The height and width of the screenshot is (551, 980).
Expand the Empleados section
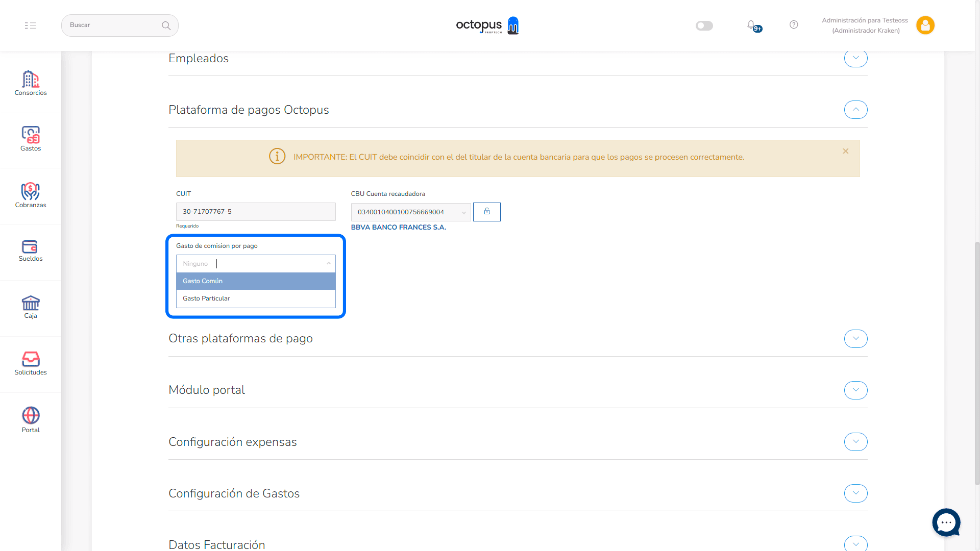click(x=855, y=58)
